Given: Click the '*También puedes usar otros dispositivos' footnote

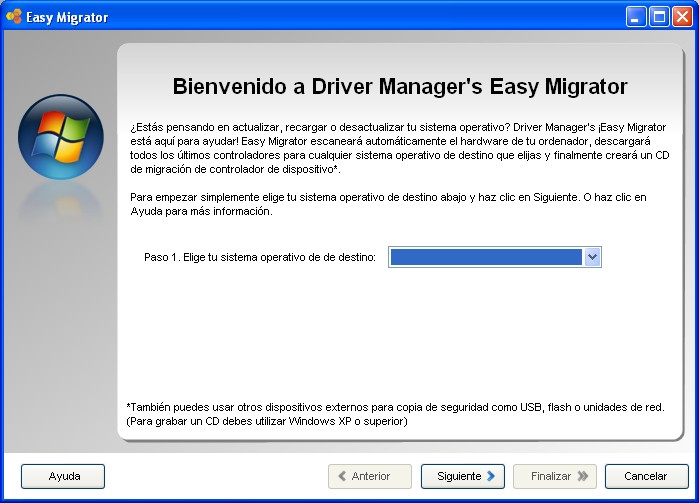Looking at the screenshot, I should tap(395, 414).
